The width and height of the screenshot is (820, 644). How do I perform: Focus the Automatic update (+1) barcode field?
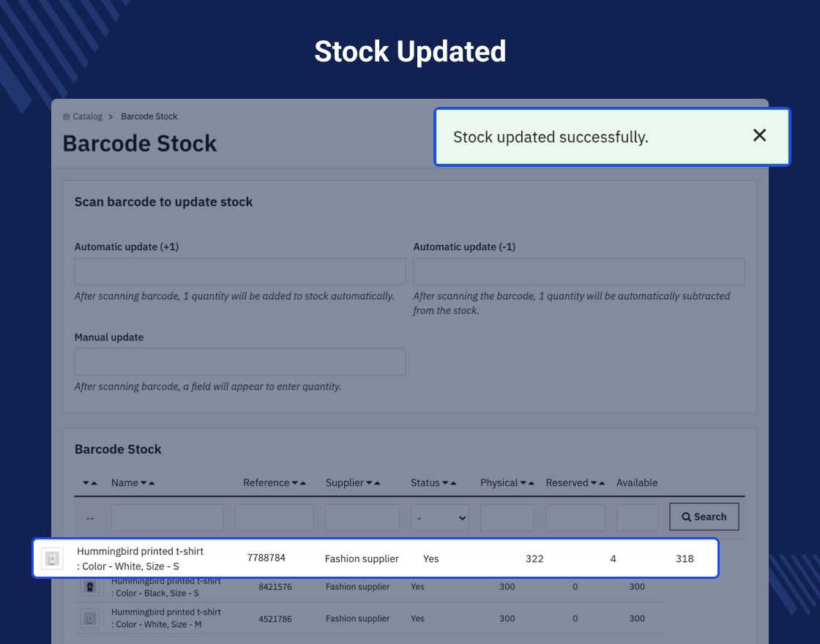pyautogui.click(x=240, y=272)
